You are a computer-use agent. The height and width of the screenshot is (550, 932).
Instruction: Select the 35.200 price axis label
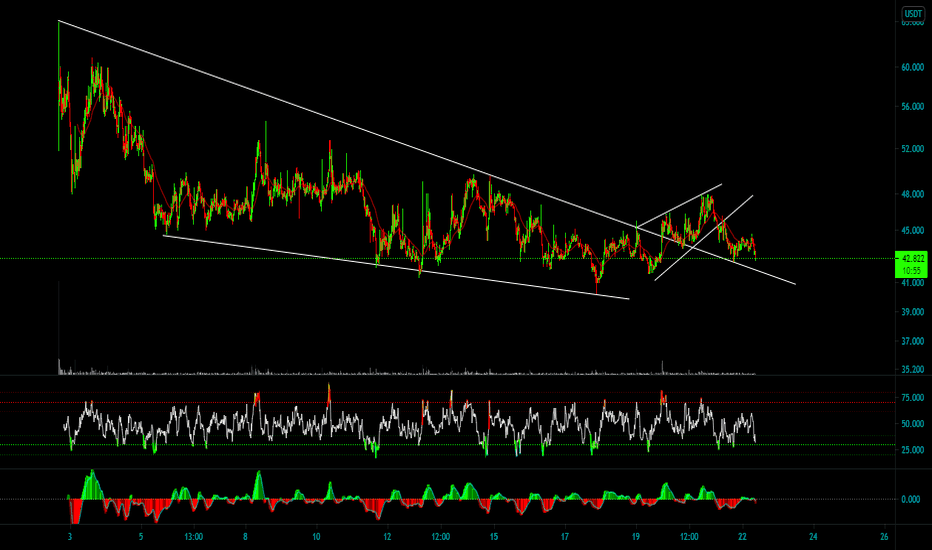[912, 369]
